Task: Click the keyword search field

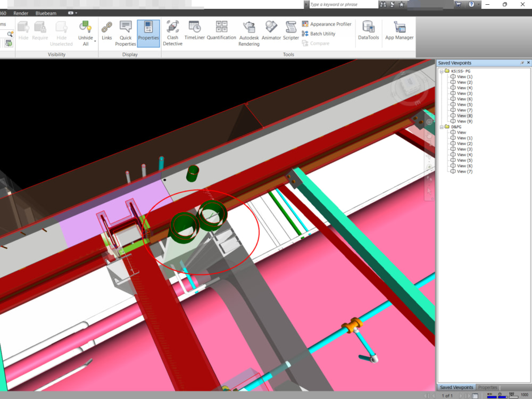Action: [343, 4]
